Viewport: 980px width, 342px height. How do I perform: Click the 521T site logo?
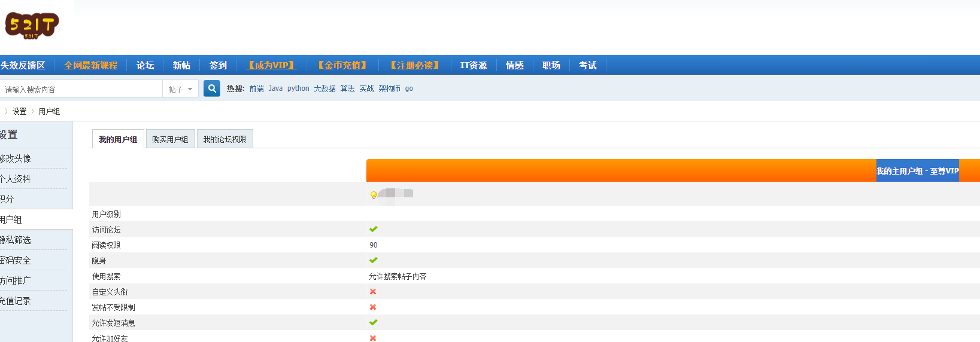coord(32,26)
